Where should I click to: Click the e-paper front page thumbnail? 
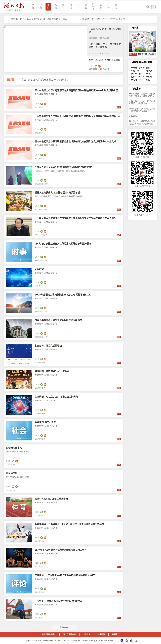click(x=142, y=42)
